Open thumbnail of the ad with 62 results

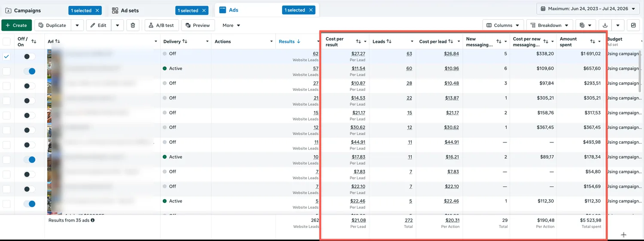coord(54,57)
